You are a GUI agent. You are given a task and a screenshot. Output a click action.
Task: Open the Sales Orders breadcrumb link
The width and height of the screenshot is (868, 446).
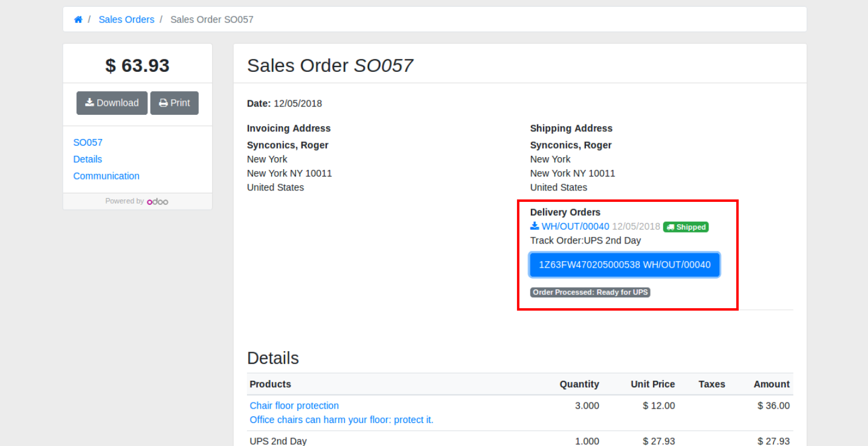coord(126,19)
